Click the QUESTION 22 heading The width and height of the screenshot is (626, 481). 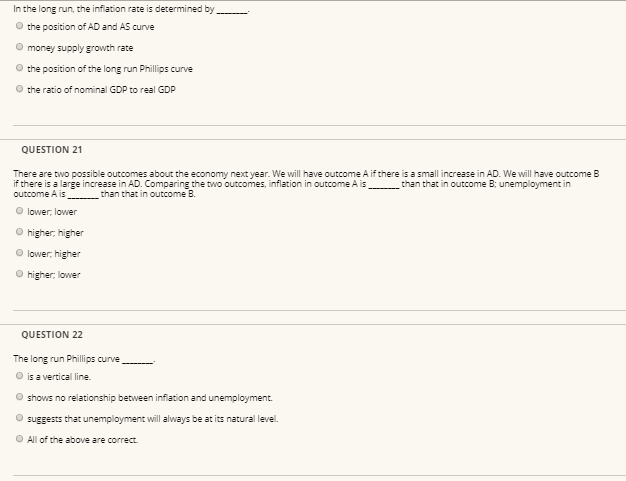click(52, 335)
